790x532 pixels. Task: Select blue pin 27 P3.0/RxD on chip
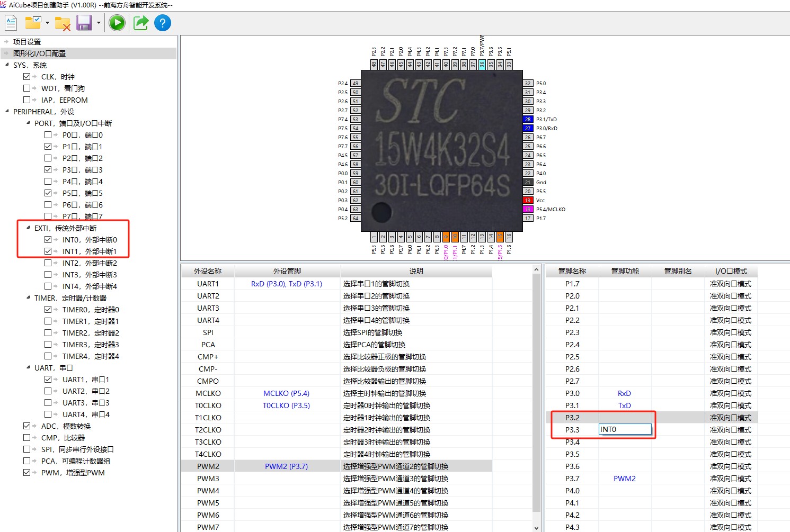(528, 128)
